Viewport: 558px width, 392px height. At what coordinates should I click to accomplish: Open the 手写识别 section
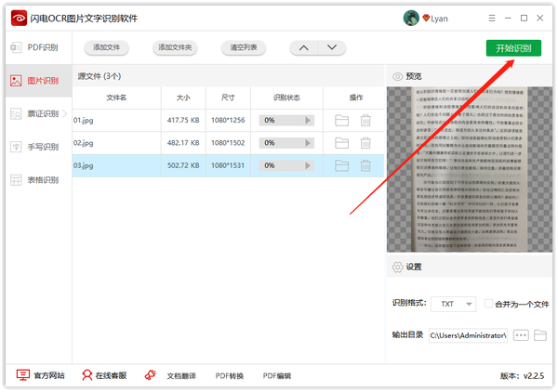pyautogui.click(x=35, y=147)
